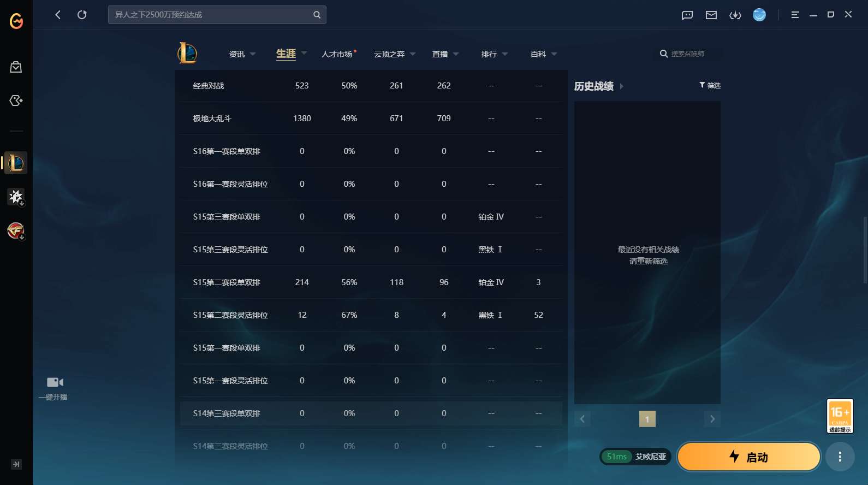Start one-click streaming camera icon
The image size is (868, 485).
[55, 382]
